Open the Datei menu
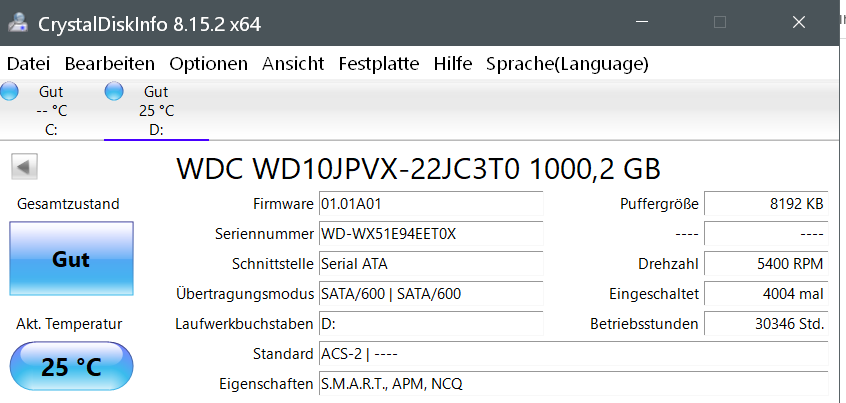846x403 pixels. [28, 64]
